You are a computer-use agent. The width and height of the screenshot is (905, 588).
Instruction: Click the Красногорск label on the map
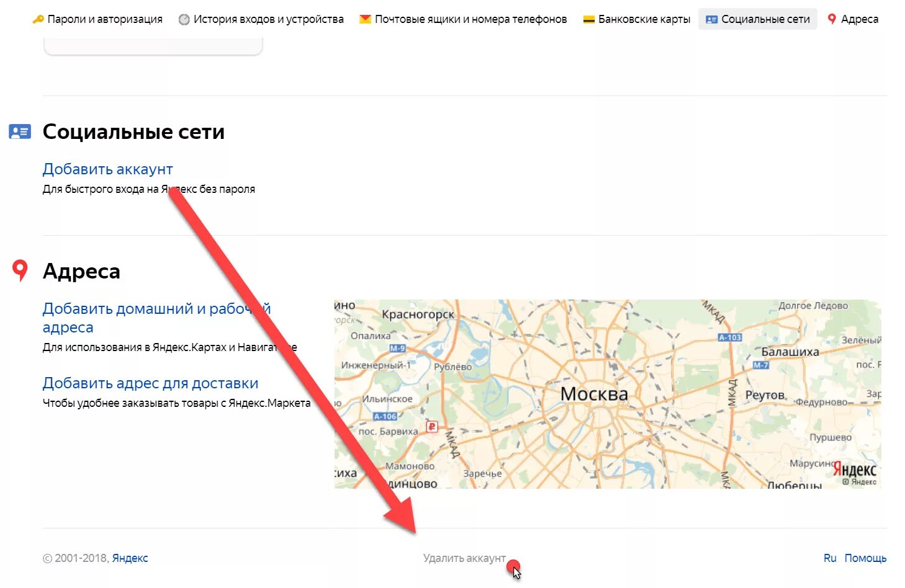click(x=418, y=314)
